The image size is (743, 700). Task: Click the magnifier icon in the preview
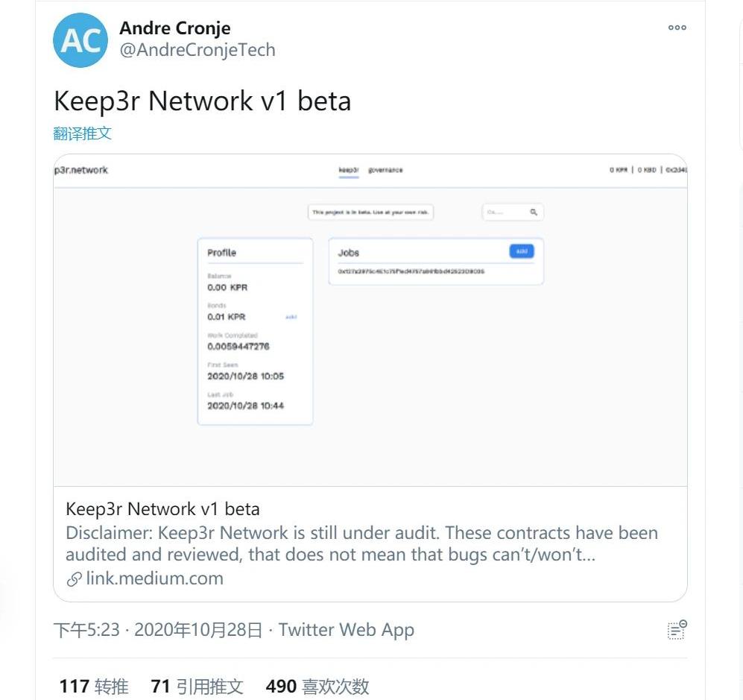[534, 212]
